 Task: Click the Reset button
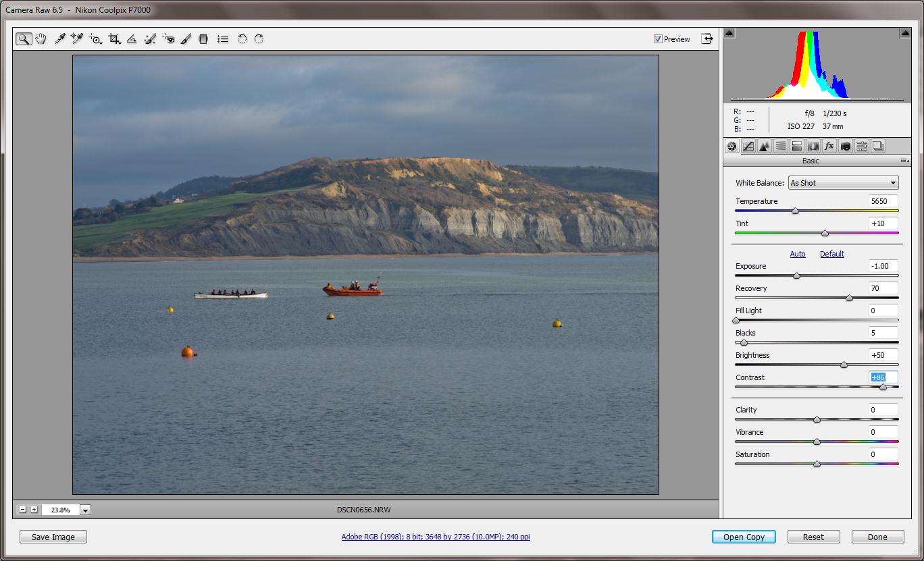point(813,537)
